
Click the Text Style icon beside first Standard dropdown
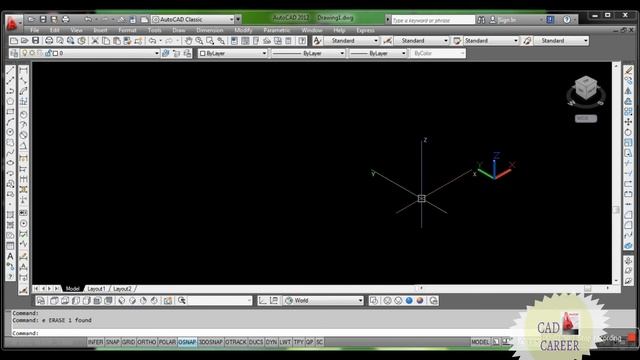tap(318, 41)
